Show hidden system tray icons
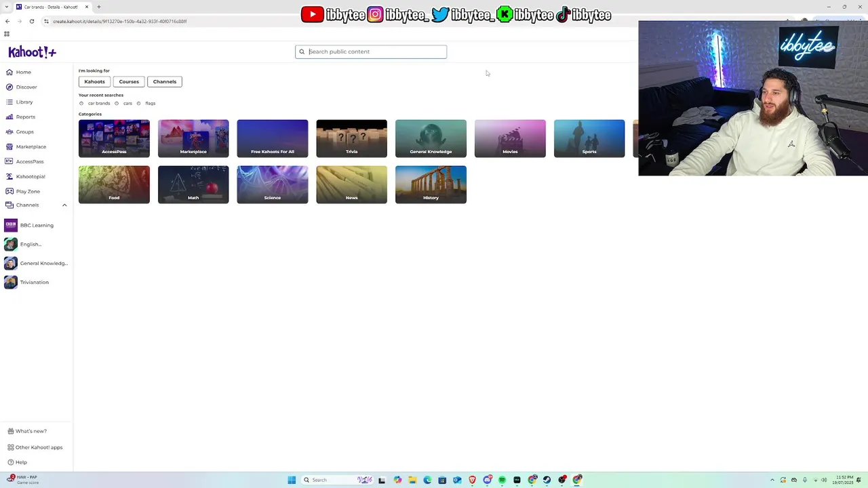This screenshot has height=488, width=868. point(772,480)
